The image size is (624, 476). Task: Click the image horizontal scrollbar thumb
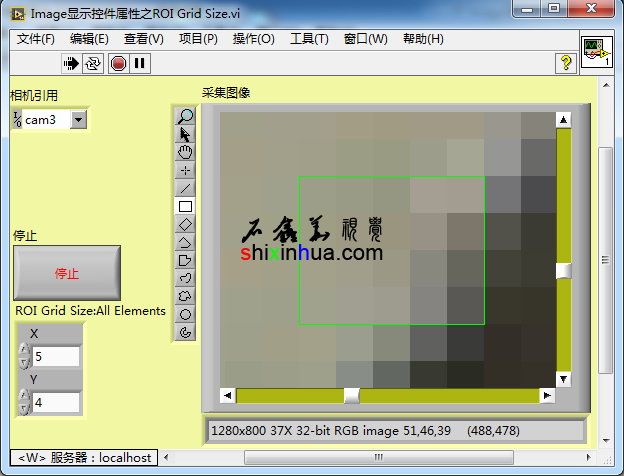[x=351, y=395]
